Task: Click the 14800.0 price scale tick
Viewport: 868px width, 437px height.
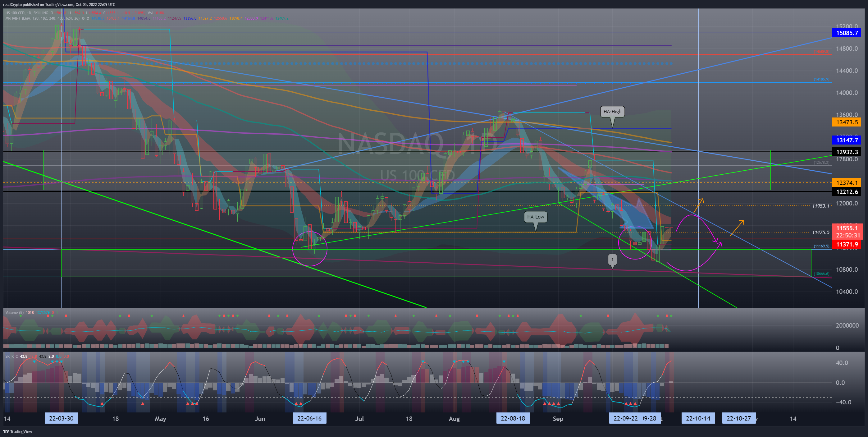Action: coord(847,48)
